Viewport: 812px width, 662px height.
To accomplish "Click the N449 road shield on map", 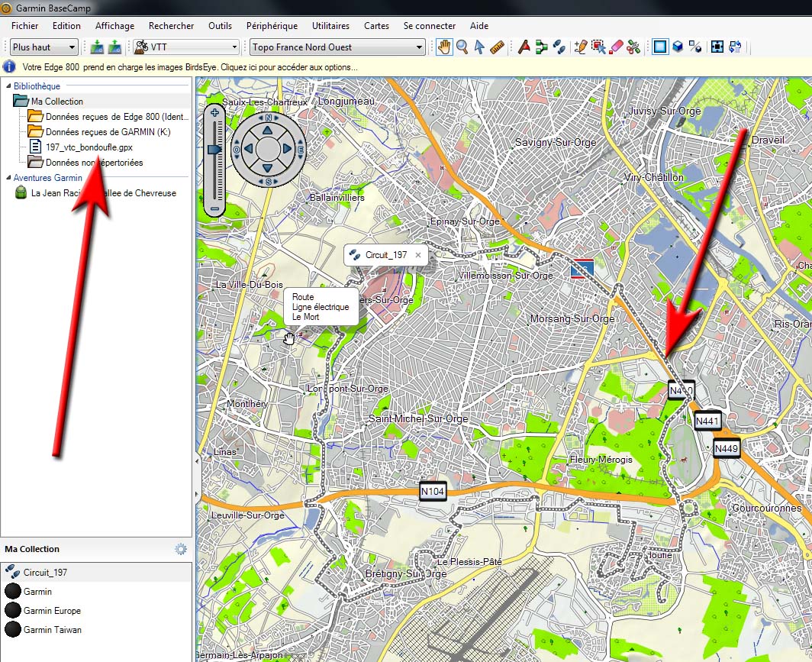I will pyautogui.click(x=726, y=448).
